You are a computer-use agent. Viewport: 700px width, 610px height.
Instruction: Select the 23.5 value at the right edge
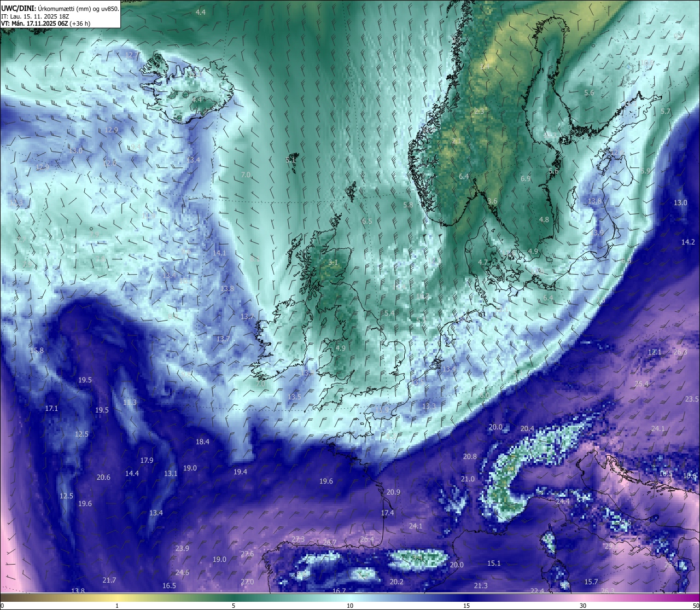692,399
